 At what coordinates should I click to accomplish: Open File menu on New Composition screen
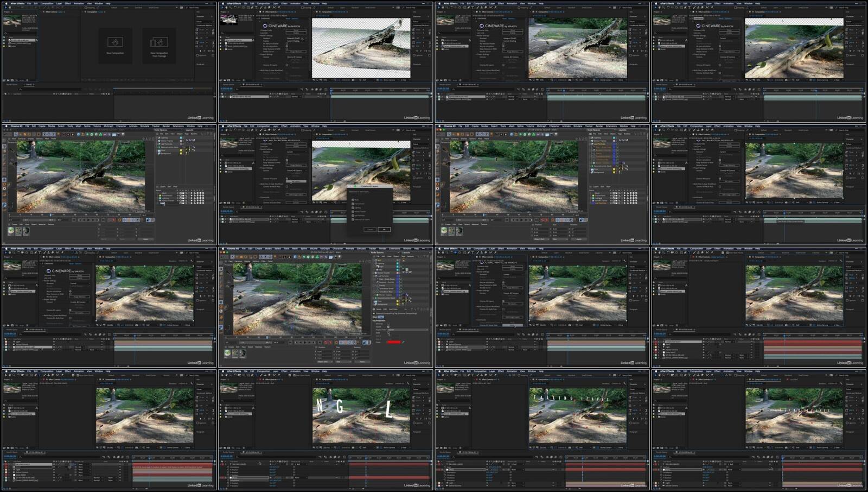(29, 3)
